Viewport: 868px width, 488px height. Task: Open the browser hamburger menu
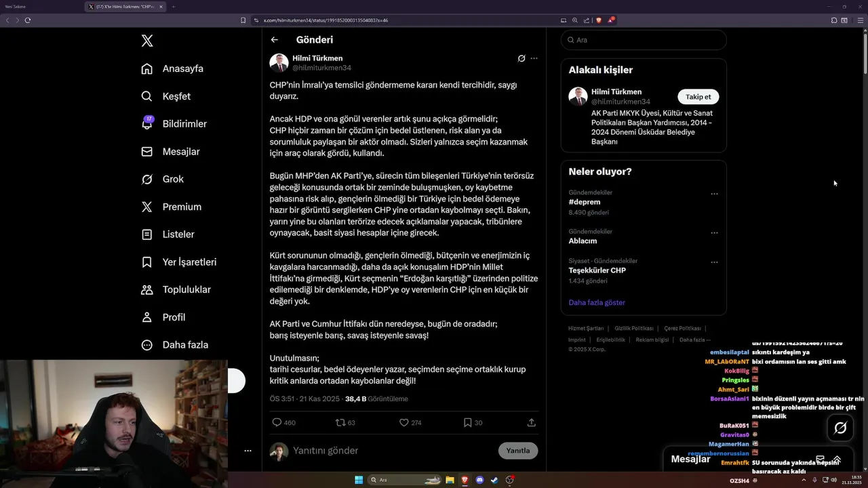[x=861, y=20]
